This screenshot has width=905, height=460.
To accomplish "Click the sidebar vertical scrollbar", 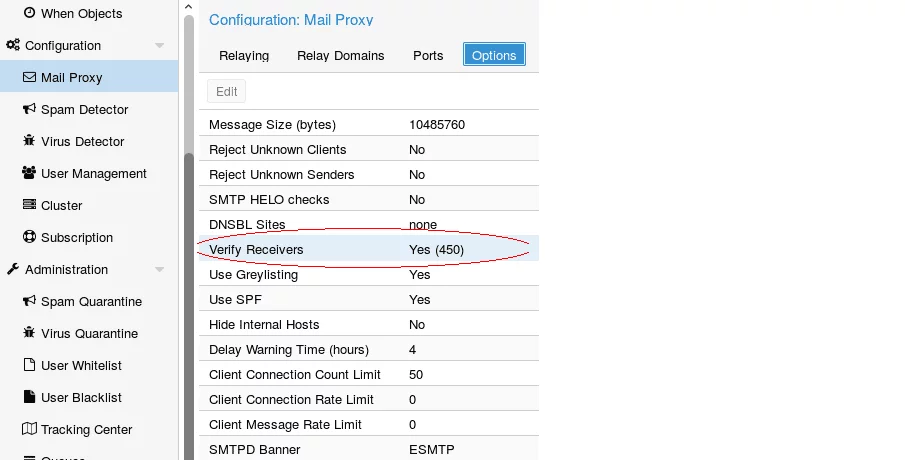I will pyautogui.click(x=188, y=300).
